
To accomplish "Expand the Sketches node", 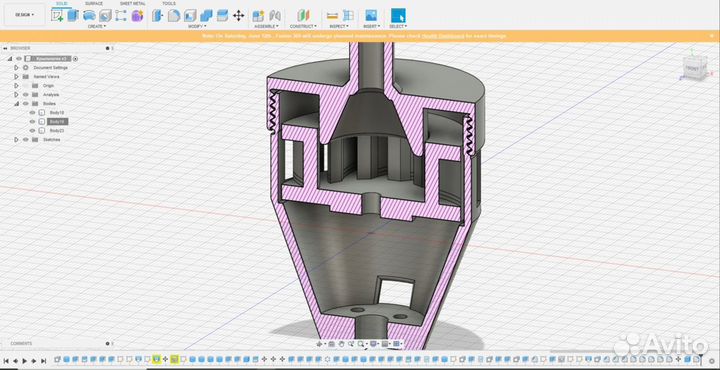I will (17, 140).
